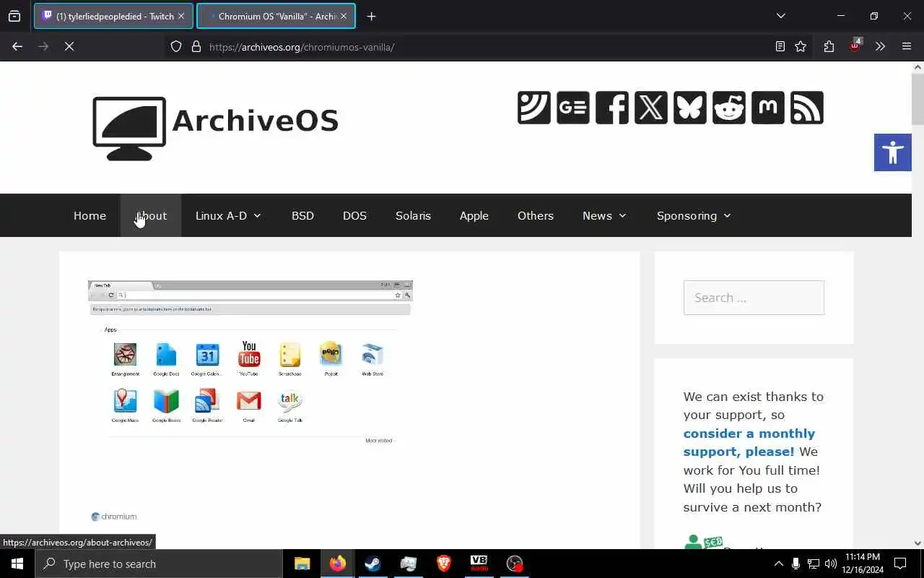Image resolution: width=924 pixels, height=578 pixels.
Task: Open Steam from the taskbar
Action: (372, 564)
